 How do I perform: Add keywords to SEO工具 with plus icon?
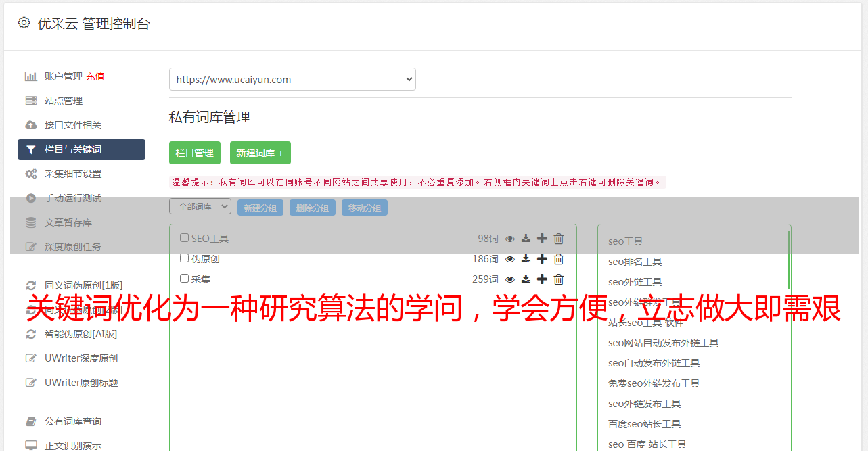[542, 239]
